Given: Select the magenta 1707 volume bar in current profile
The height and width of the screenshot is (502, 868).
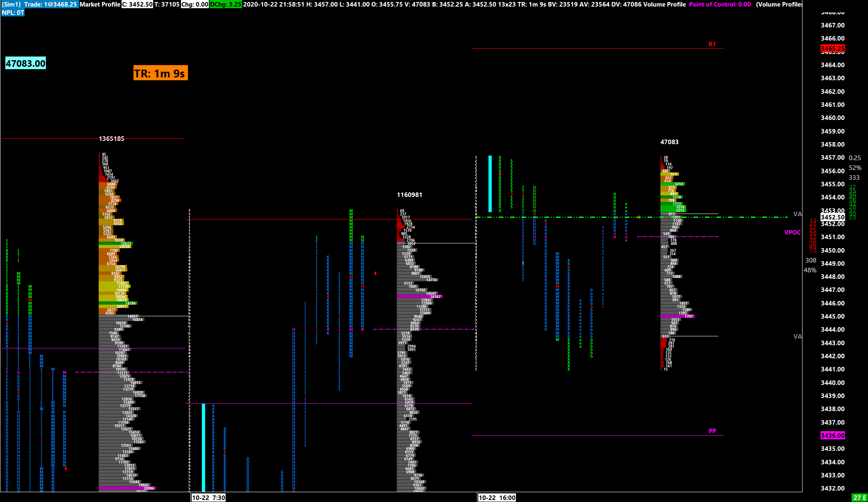Looking at the screenshot, I should (677, 316).
